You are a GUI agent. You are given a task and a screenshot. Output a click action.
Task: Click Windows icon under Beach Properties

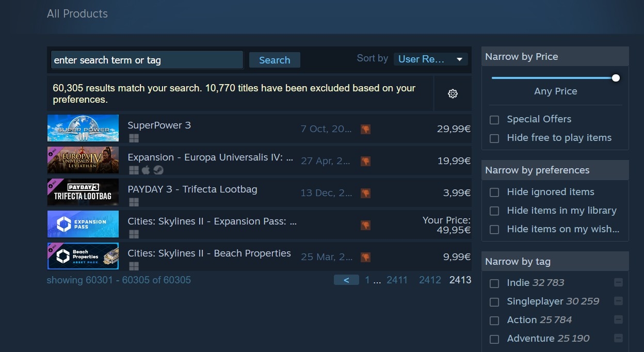coord(134,266)
